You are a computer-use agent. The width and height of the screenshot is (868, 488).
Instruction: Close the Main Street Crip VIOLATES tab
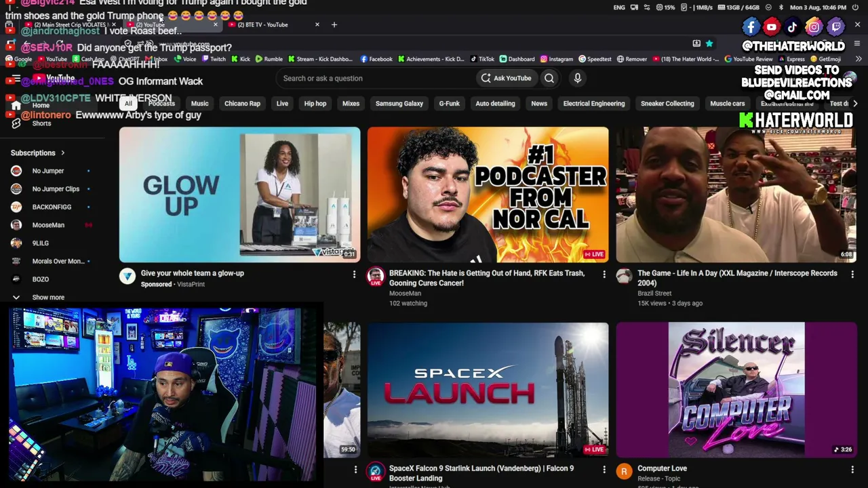pos(113,24)
